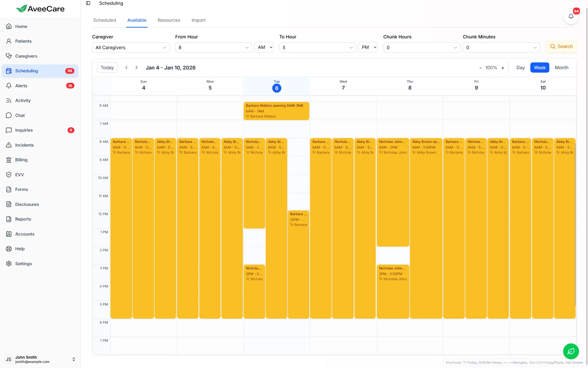This screenshot has width=588, height=368.
Task: Switch to the Day calendar view
Action: 520,67
